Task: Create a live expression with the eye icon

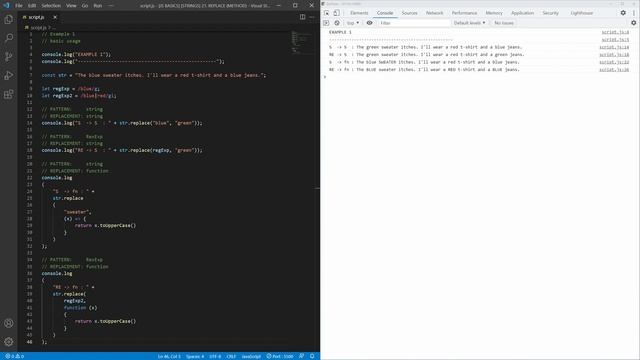Action: pyautogui.click(x=369, y=23)
